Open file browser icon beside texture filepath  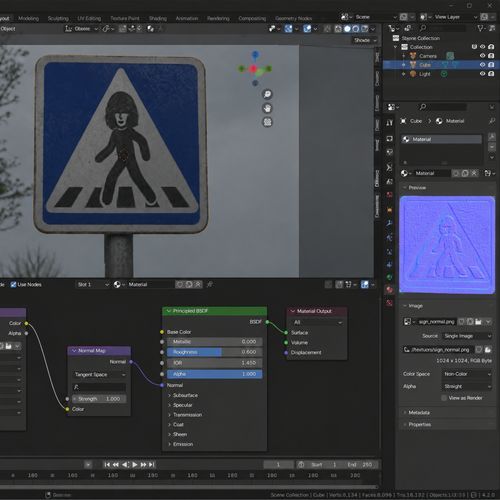tap(488, 350)
